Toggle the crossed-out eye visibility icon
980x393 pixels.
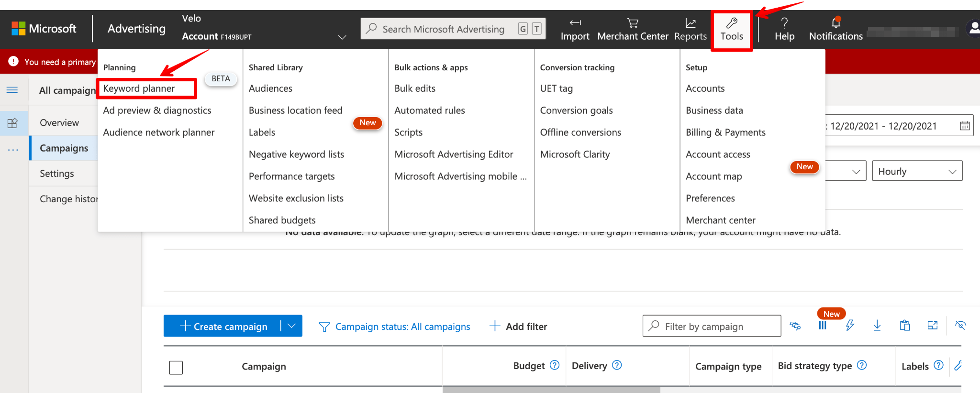960,326
